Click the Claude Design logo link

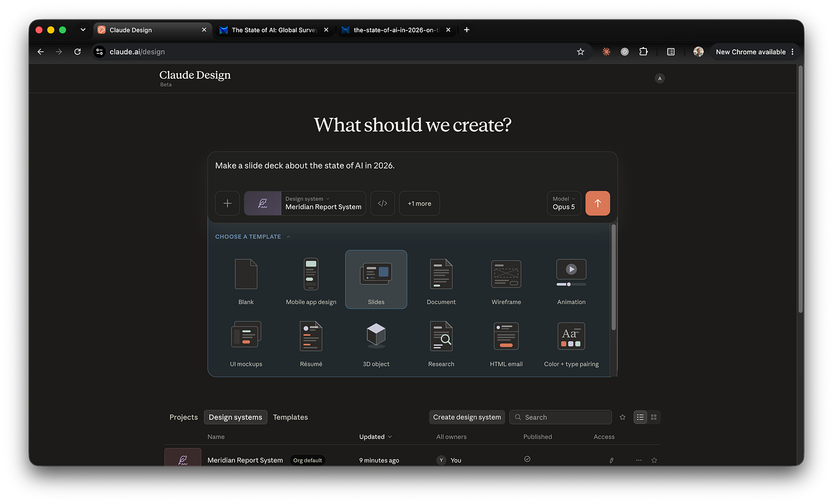195,75
